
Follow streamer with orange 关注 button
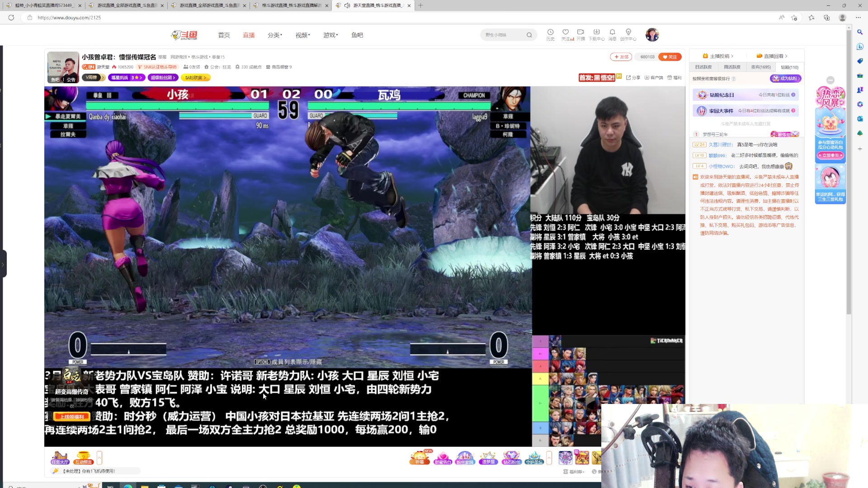(670, 57)
